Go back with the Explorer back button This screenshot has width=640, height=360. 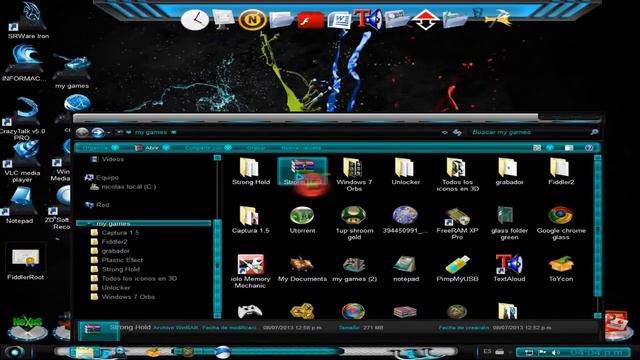(x=82, y=132)
